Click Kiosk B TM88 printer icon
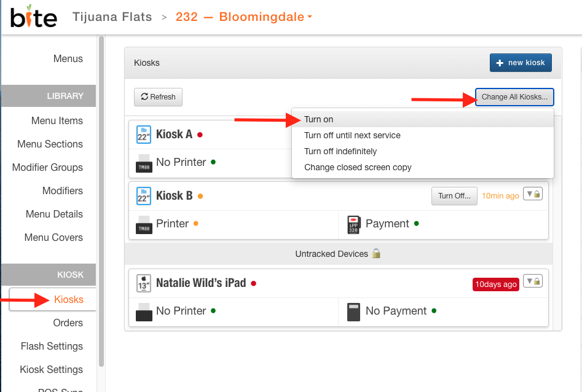582x392 pixels. coord(143,224)
